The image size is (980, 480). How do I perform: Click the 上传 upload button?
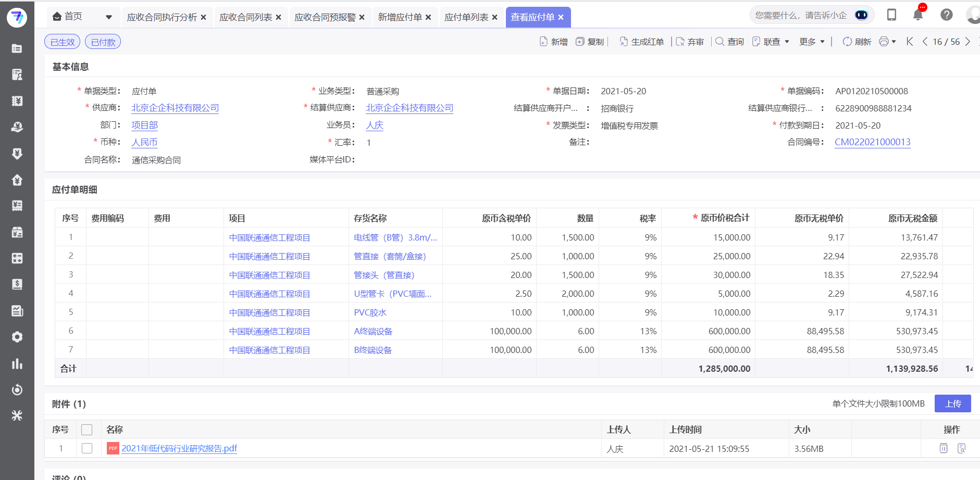(x=953, y=403)
